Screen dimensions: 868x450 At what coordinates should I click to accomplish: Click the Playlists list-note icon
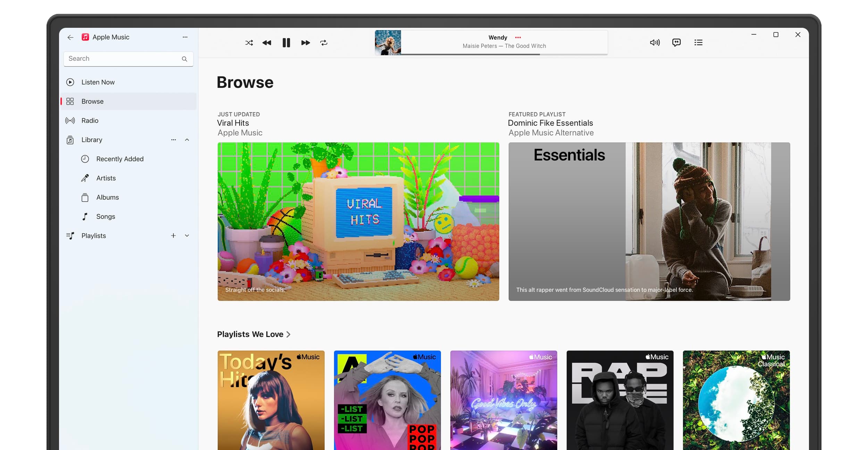(70, 236)
